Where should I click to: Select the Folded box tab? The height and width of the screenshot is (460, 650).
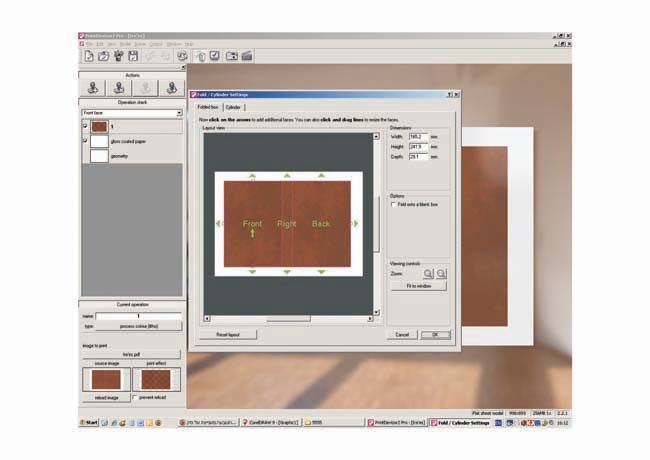(x=208, y=107)
